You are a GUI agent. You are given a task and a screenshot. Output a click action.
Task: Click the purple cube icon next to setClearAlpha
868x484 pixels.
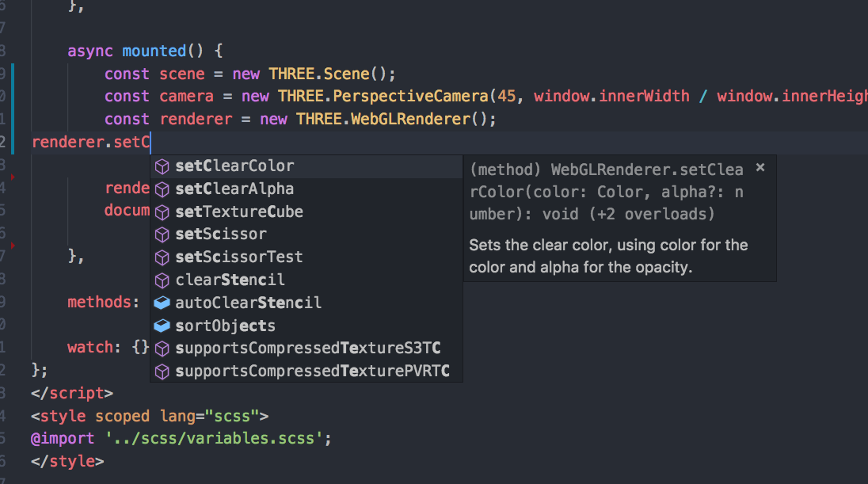pyautogui.click(x=162, y=189)
